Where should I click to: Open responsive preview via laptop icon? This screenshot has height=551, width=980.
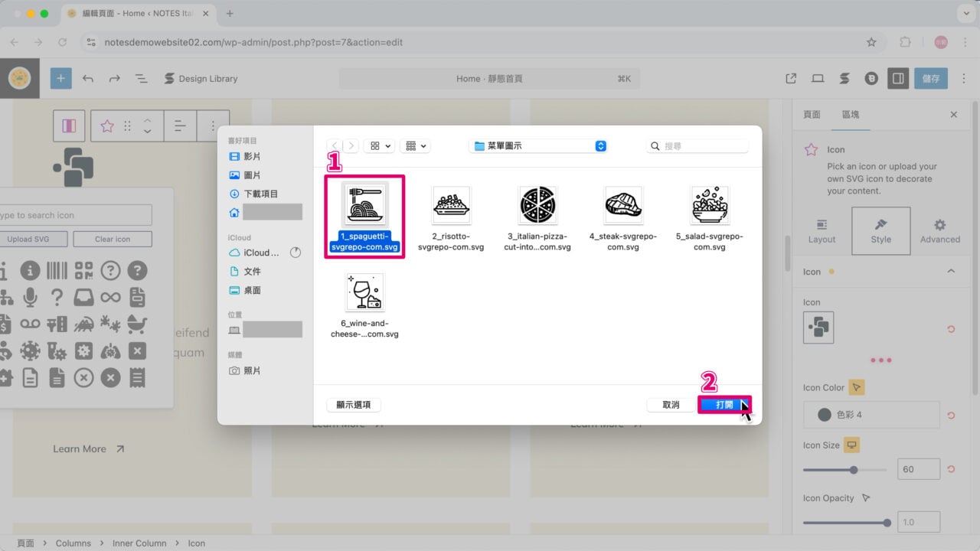[818, 78]
